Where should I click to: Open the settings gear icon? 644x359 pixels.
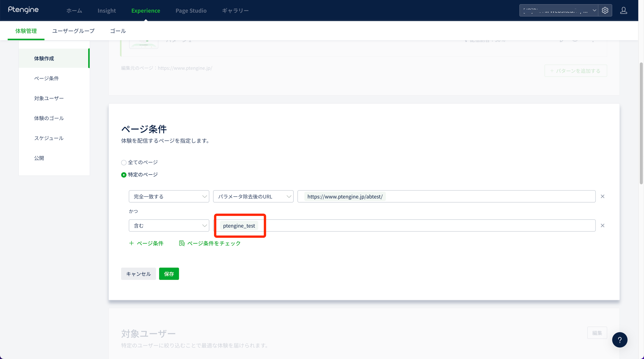pos(605,11)
